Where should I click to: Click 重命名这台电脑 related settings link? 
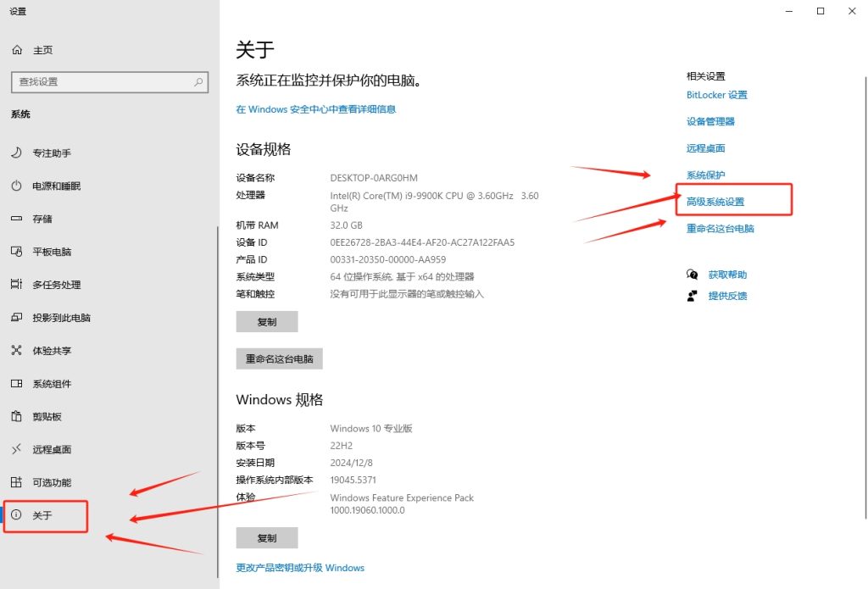coord(721,228)
